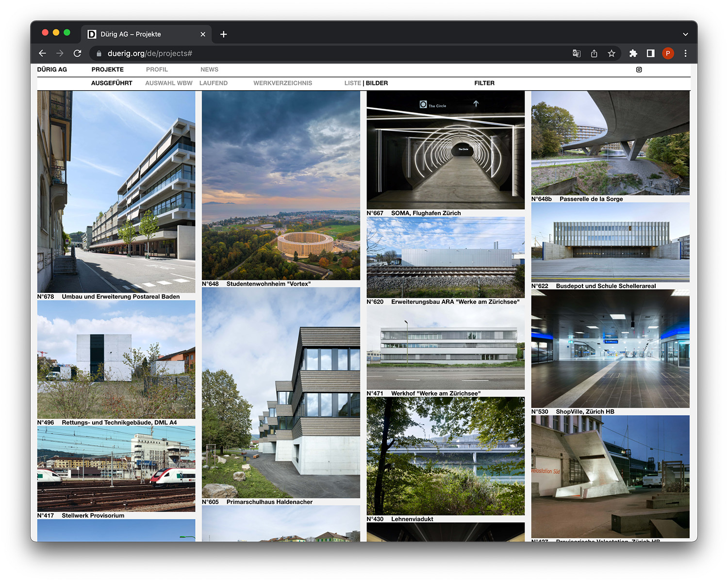Click the browser reload button
This screenshot has height=582, width=728.
(77, 53)
